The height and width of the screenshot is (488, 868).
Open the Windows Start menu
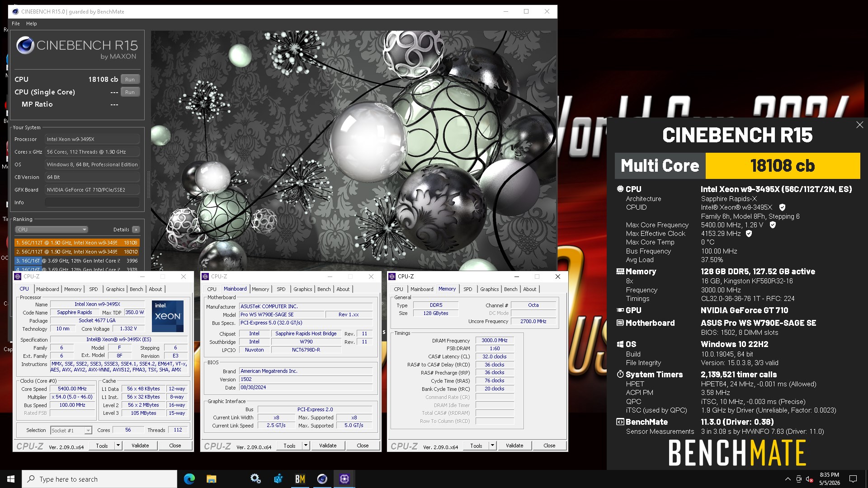point(11,479)
